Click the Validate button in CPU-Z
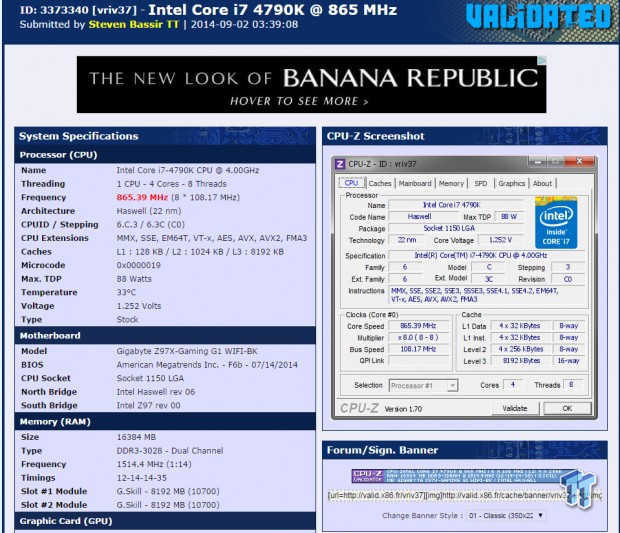620x533 pixels. click(515, 408)
